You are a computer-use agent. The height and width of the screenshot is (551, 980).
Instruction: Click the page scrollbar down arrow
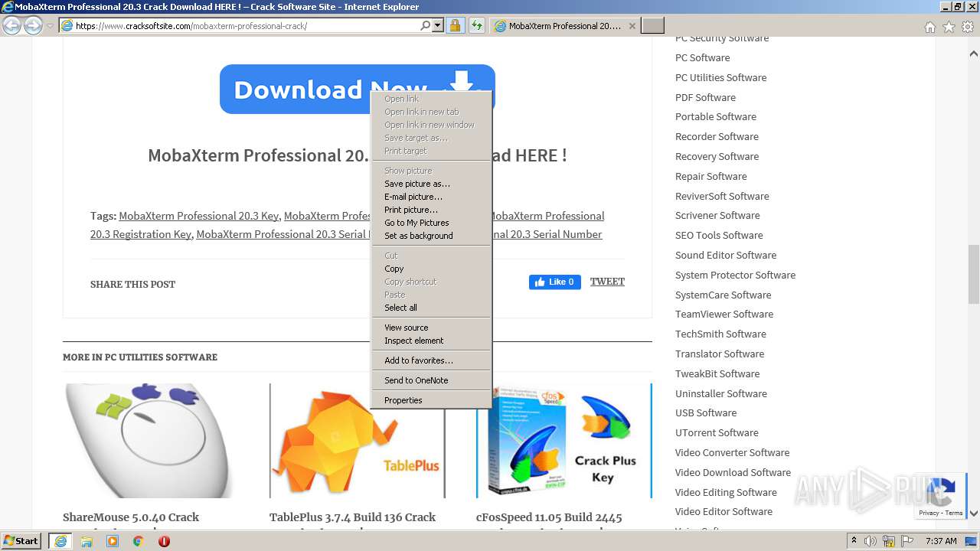coord(973,514)
